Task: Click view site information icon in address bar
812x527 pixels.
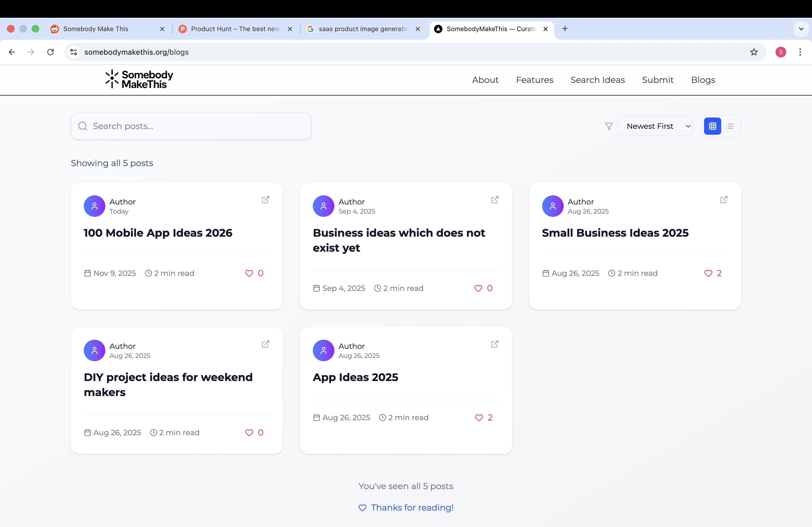Action: 73,52
